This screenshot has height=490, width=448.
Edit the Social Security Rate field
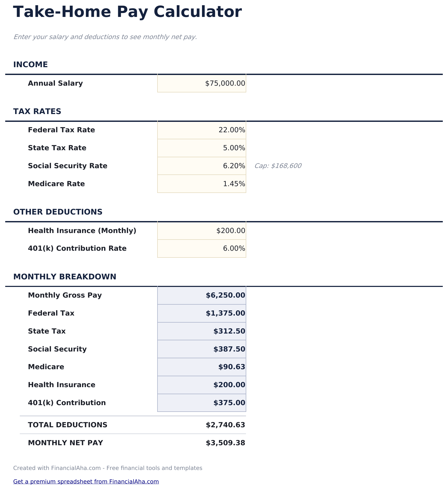coord(202,166)
